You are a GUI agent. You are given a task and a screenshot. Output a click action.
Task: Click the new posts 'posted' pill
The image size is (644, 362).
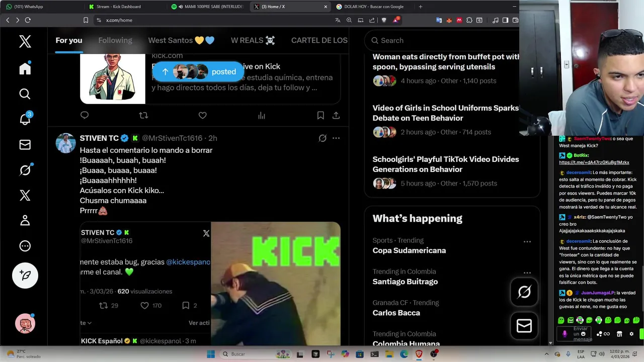pyautogui.click(x=198, y=71)
